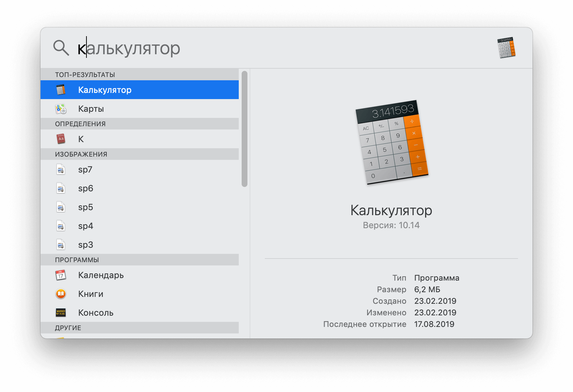Click the Создано date 23.02.2019

[435, 301]
